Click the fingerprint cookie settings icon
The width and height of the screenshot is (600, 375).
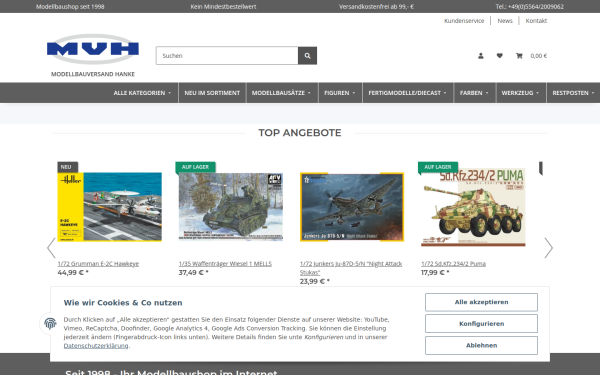pyautogui.click(x=50, y=324)
